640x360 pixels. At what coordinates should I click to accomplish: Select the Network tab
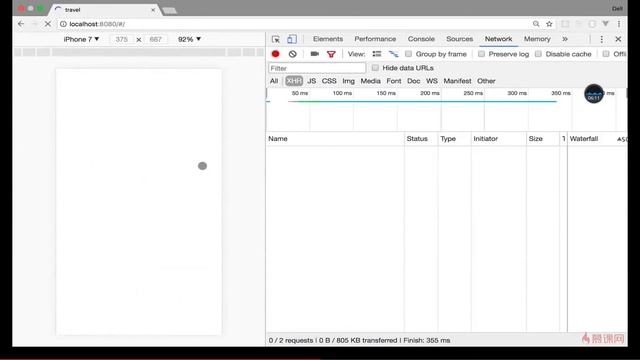click(498, 39)
